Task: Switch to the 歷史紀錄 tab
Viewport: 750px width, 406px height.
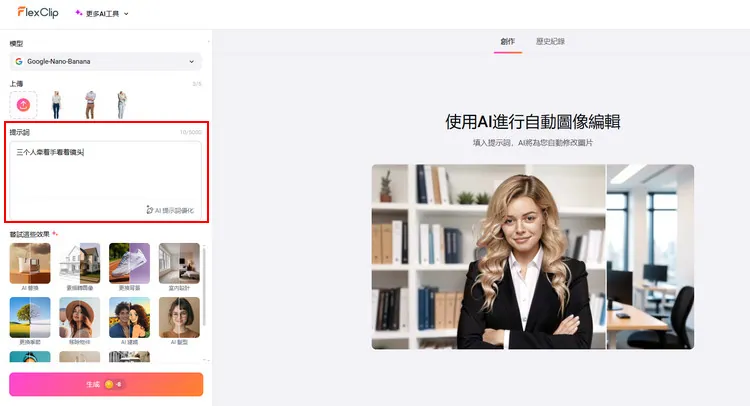Action: tap(550, 42)
